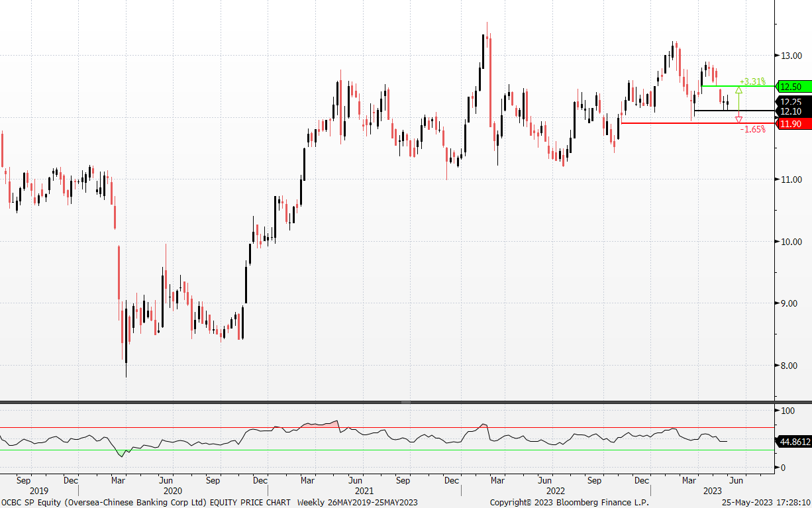The width and height of the screenshot is (812, 508).
Task: Click the 2019 year label
Action: pyautogui.click(x=39, y=491)
